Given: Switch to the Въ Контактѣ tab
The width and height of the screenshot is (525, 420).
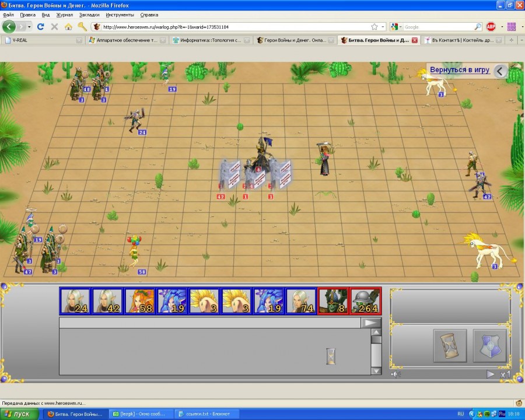Looking at the screenshot, I should pyautogui.click(x=463, y=40).
